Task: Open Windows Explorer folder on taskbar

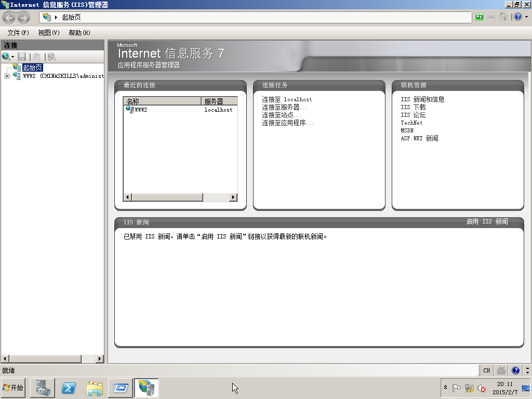Action: click(x=95, y=388)
